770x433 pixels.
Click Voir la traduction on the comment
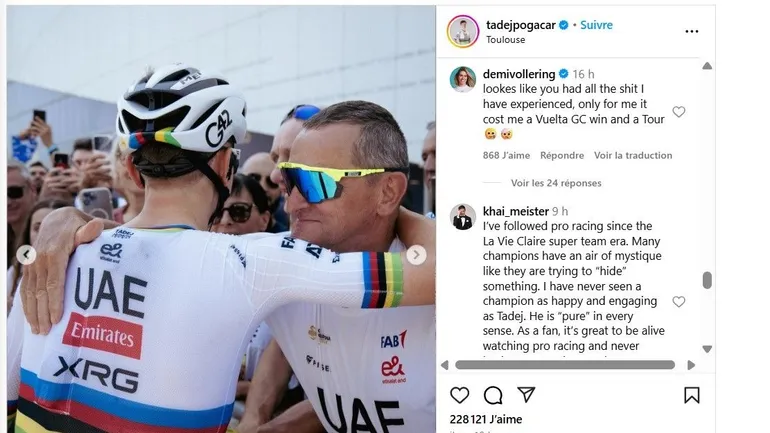pos(633,155)
